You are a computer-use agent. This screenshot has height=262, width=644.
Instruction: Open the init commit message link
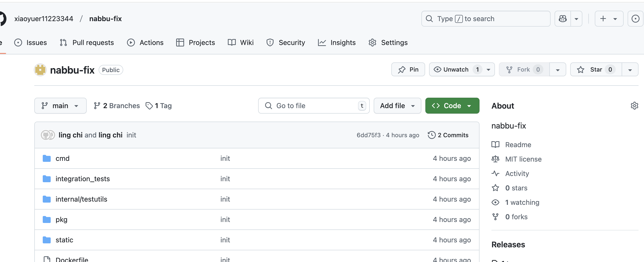(x=131, y=135)
